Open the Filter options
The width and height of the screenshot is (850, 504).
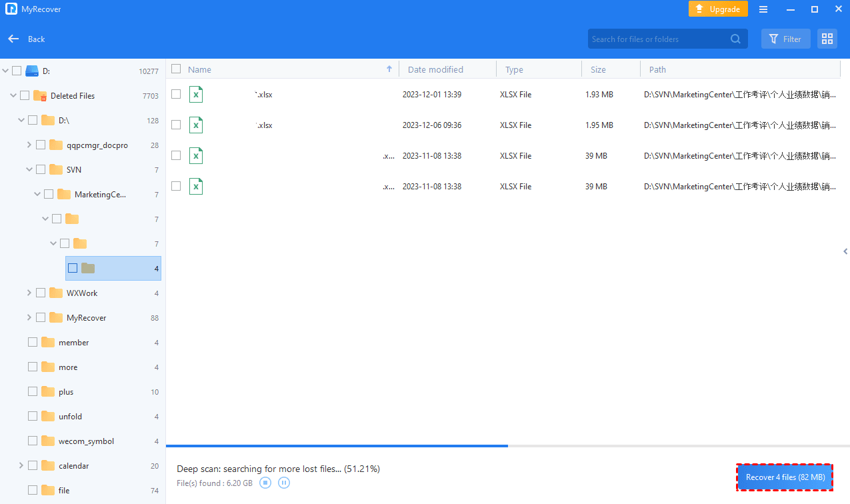[785, 39]
